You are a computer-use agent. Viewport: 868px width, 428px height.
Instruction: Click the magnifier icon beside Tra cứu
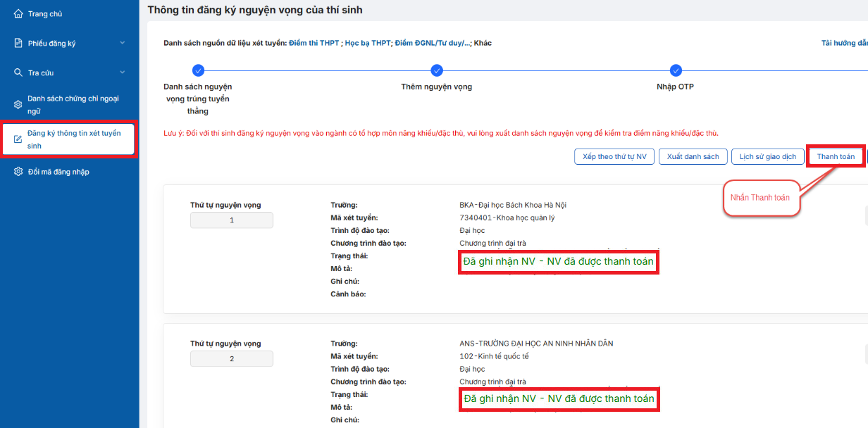click(19, 73)
